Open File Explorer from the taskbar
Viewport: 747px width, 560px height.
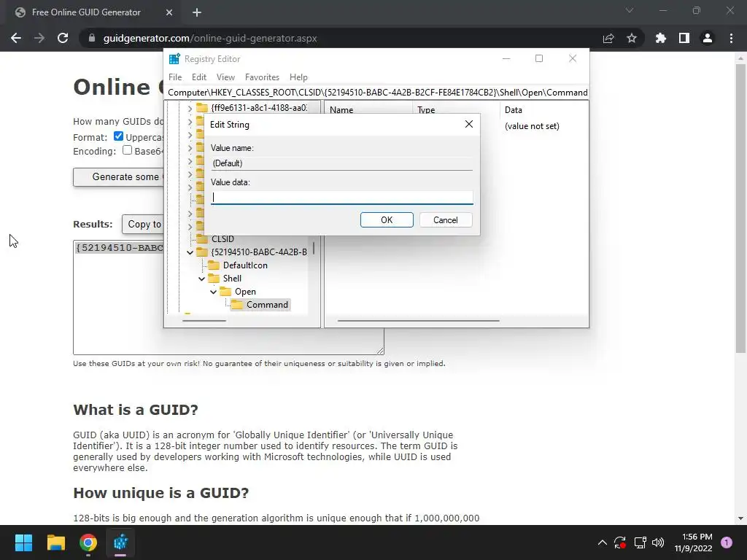[x=55, y=542]
